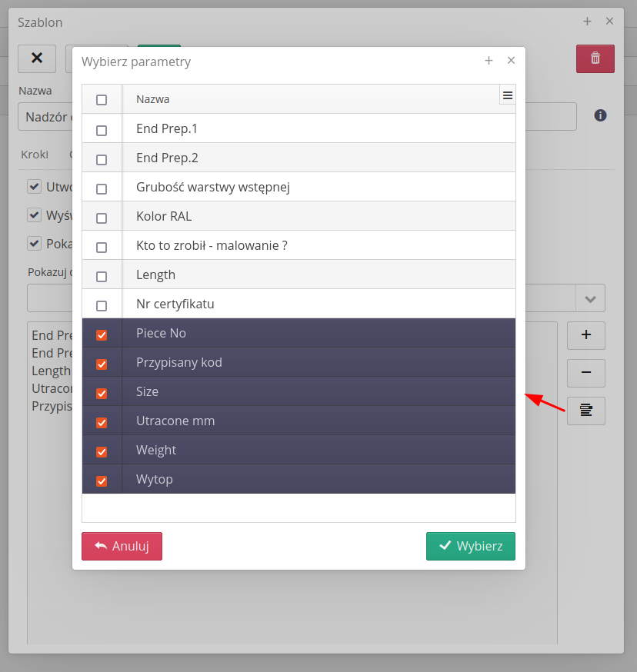The image size is (637, 672).
Task: Confirm selection with Wybierz button
Action: coord(470,546)
